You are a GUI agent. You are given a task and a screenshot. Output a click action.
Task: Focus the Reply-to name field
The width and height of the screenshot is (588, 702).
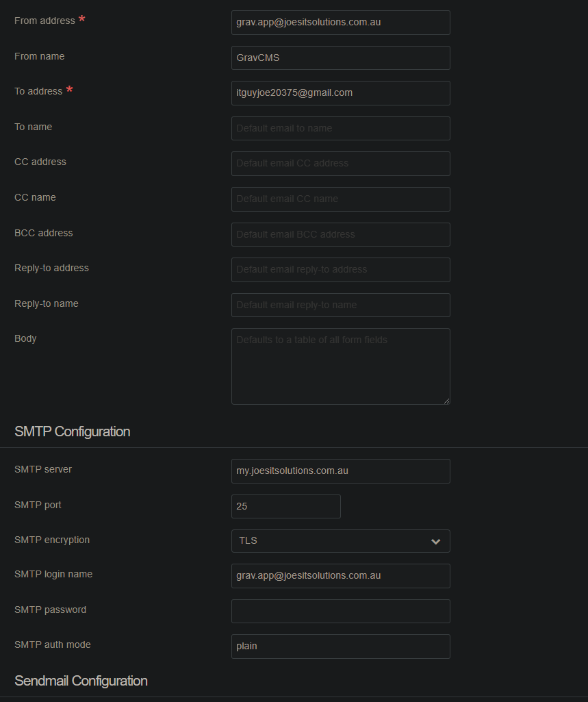point(340,305)
